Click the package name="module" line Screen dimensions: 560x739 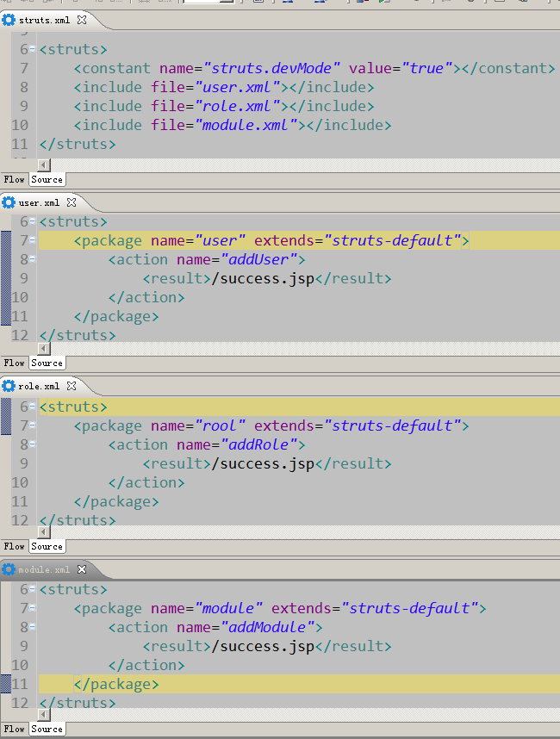tap(280, 608)
